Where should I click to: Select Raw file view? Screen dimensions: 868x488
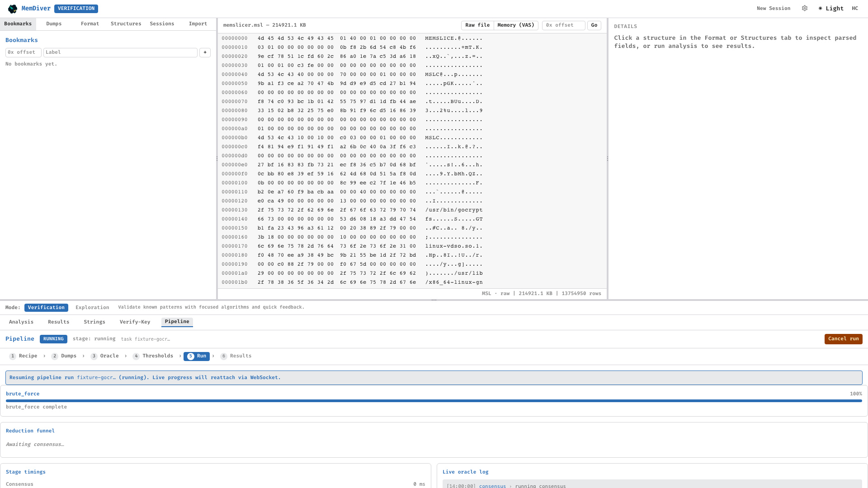(477, 25)
